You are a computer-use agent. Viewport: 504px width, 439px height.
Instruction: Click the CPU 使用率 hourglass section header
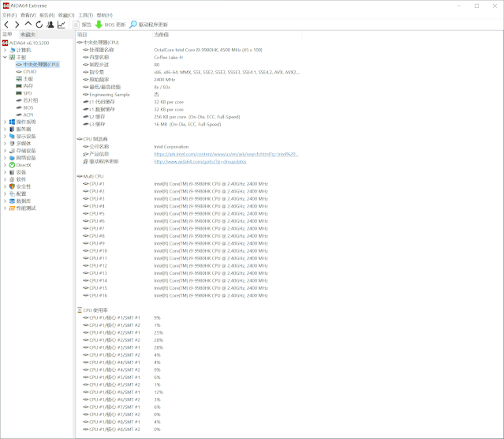pos(92,310)
